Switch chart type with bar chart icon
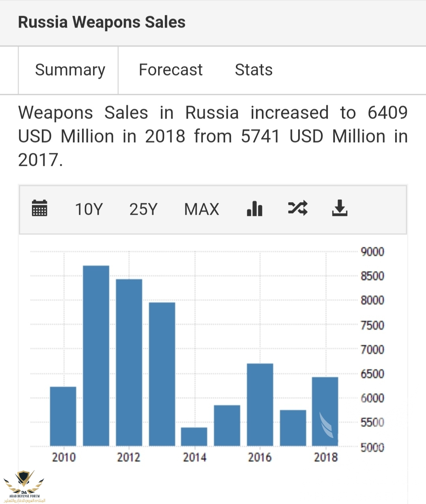 coord(254,208)
